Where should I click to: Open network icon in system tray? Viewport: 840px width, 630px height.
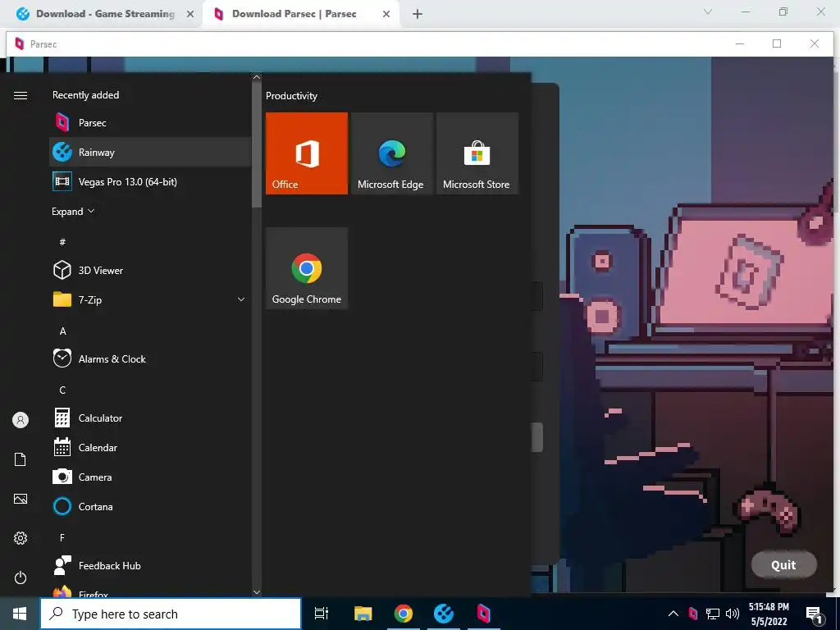(x=713, y=614)
